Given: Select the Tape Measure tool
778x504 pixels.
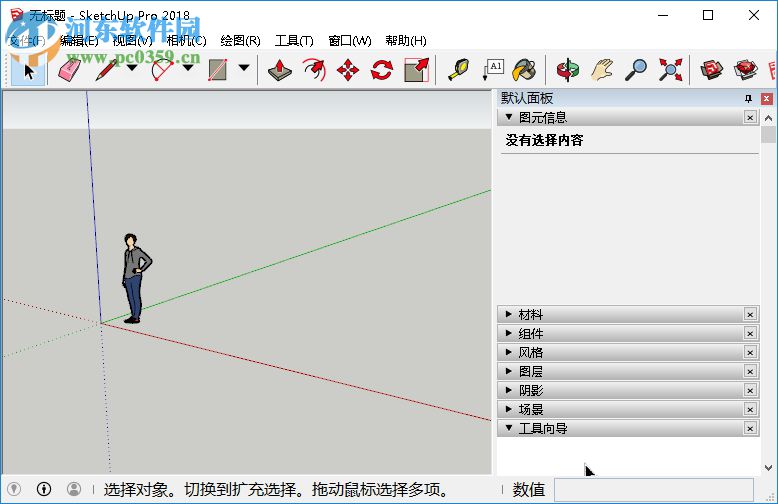Looking at the screenshot, I should (x=458, y=70).
